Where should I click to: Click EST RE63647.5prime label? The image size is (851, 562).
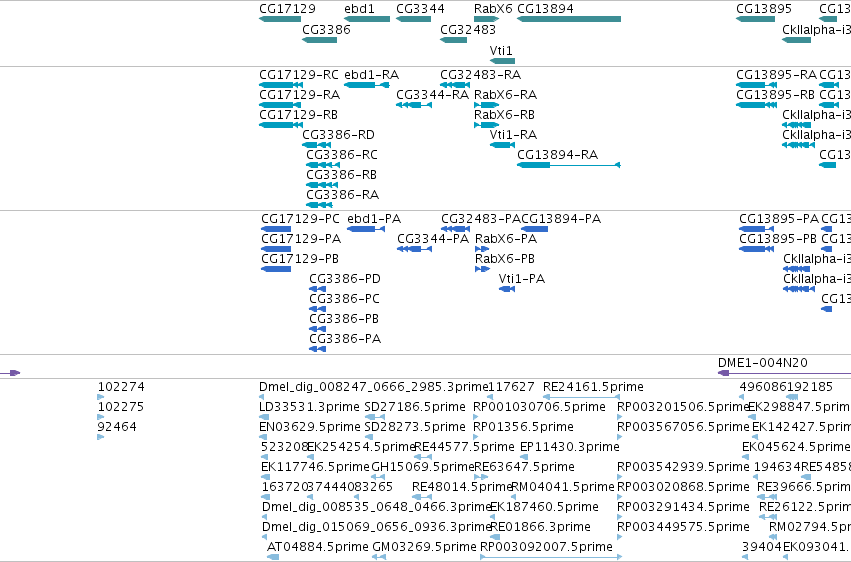point(524,467)
